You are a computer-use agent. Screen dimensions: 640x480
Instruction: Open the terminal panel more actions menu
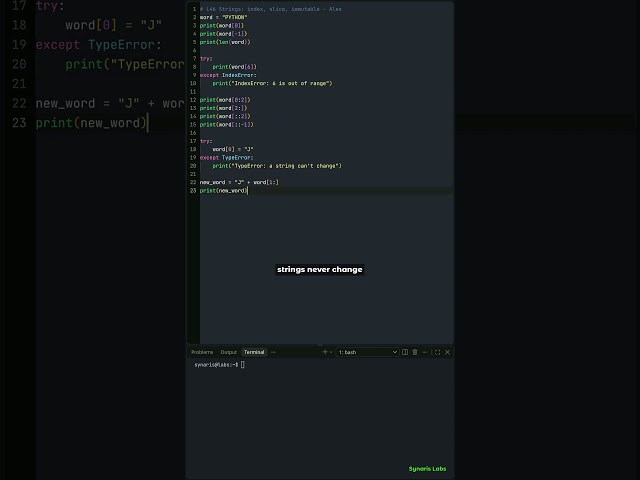tap(425, 352)
